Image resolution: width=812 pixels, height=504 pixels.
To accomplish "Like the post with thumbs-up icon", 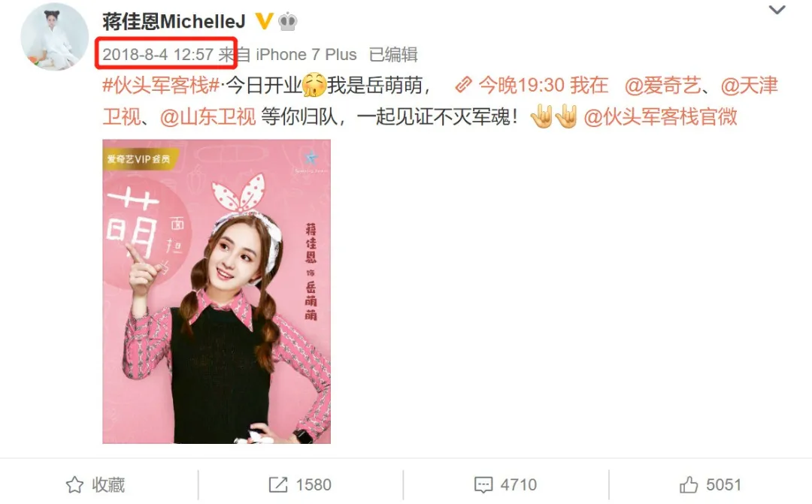I will click(689, 485).
